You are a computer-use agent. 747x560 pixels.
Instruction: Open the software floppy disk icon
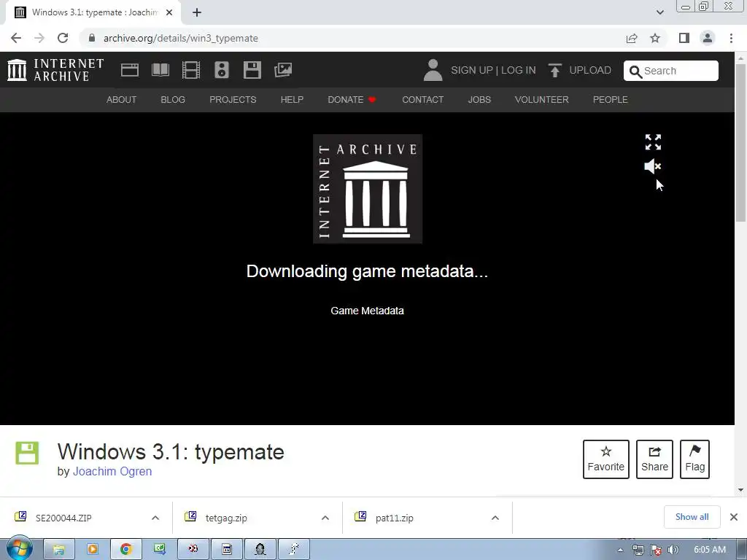(252, 70)
